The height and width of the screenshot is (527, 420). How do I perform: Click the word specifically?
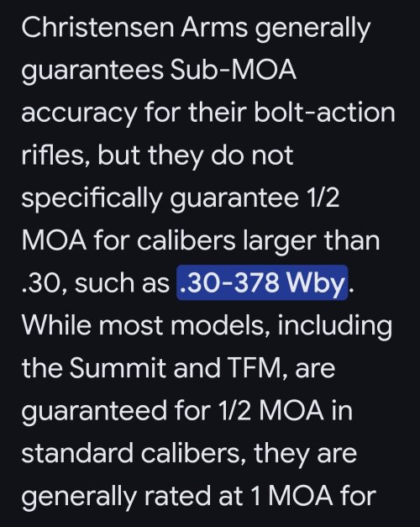point(92,199)
